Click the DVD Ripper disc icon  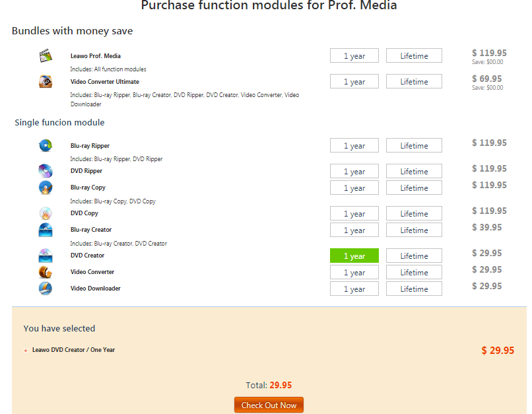[x=46, y=171]
